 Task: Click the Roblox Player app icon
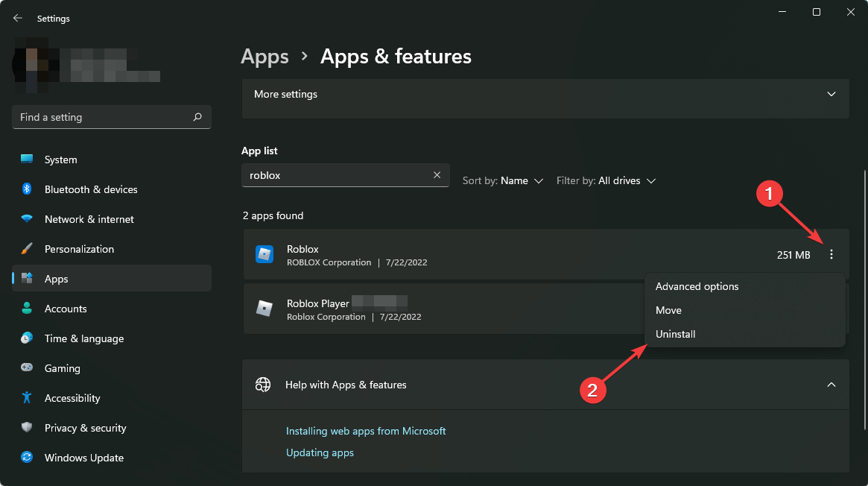(264, 309)
